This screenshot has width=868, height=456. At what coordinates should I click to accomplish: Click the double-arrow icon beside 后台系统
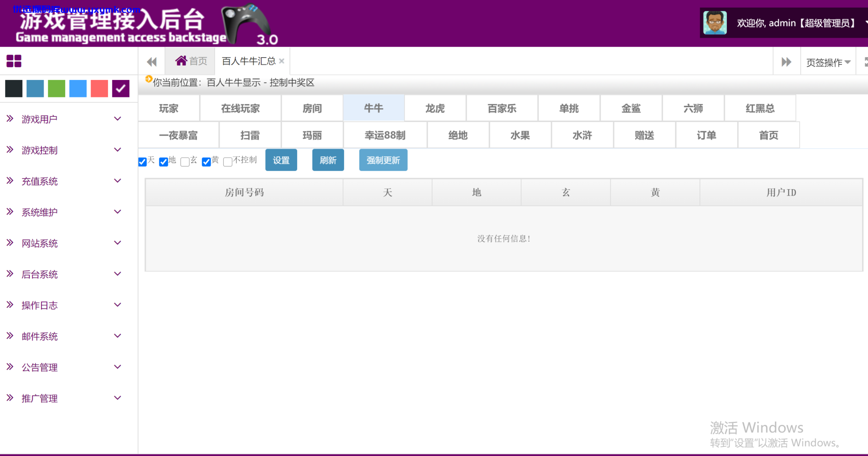10,274
